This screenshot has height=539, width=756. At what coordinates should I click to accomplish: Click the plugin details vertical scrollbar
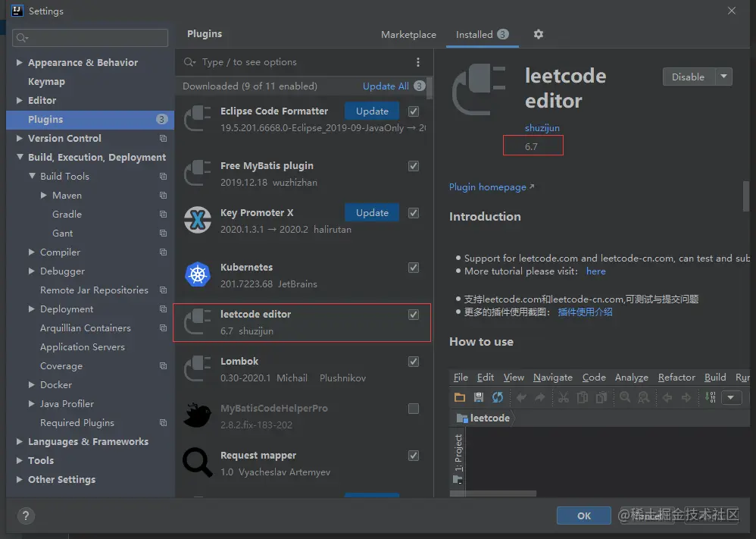746,196
